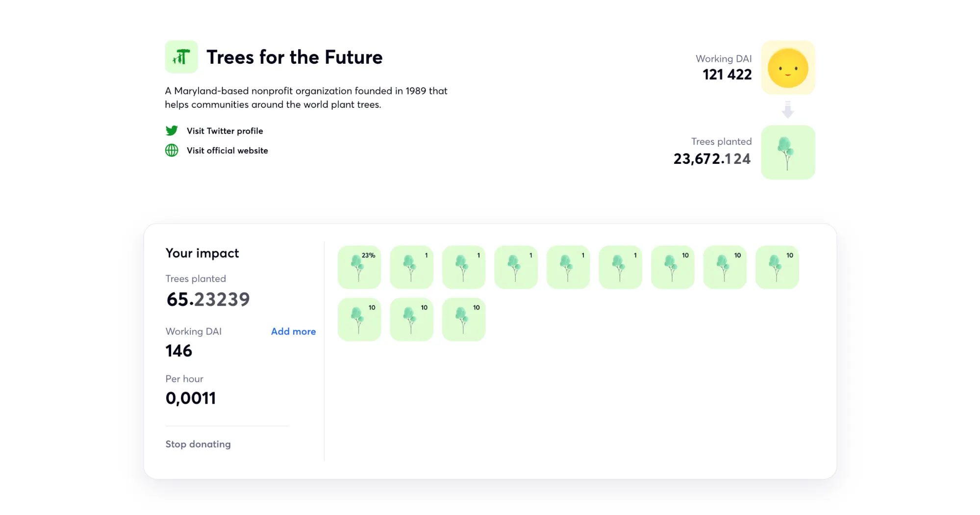Click the Trees for the Future logo
This screenshot has height=515, width=980.
pos(181,57)
